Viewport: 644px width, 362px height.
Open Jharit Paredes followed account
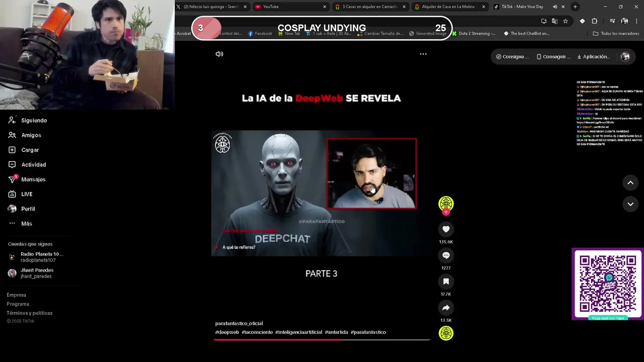tap(31, 273)
